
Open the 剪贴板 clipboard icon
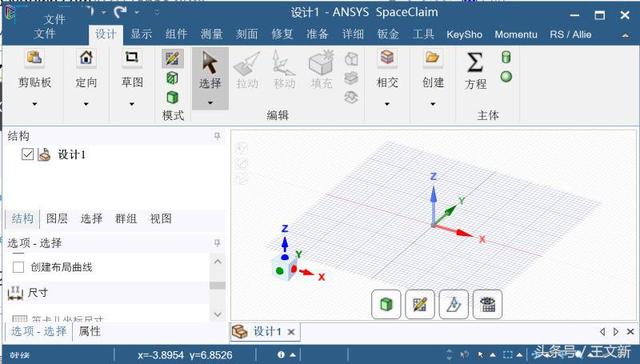tap(35, 58)
